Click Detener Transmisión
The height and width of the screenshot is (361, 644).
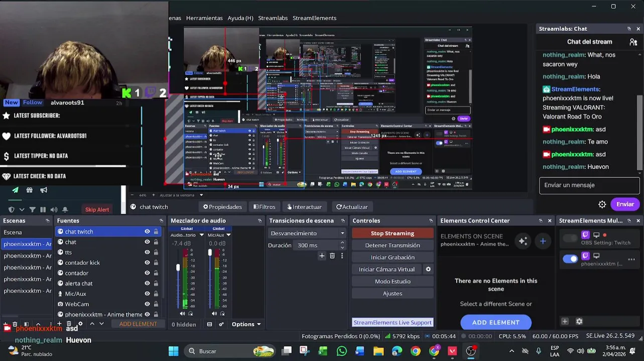393,245
